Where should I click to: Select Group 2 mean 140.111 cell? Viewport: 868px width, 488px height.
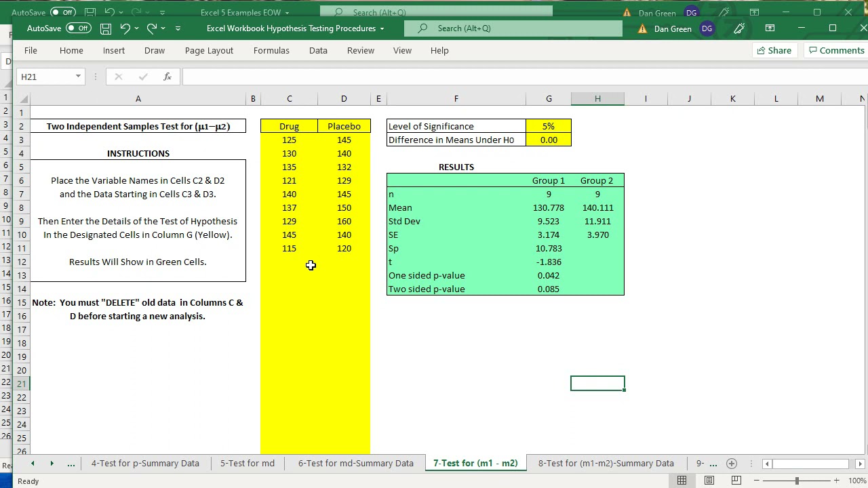tap(597, 207)
